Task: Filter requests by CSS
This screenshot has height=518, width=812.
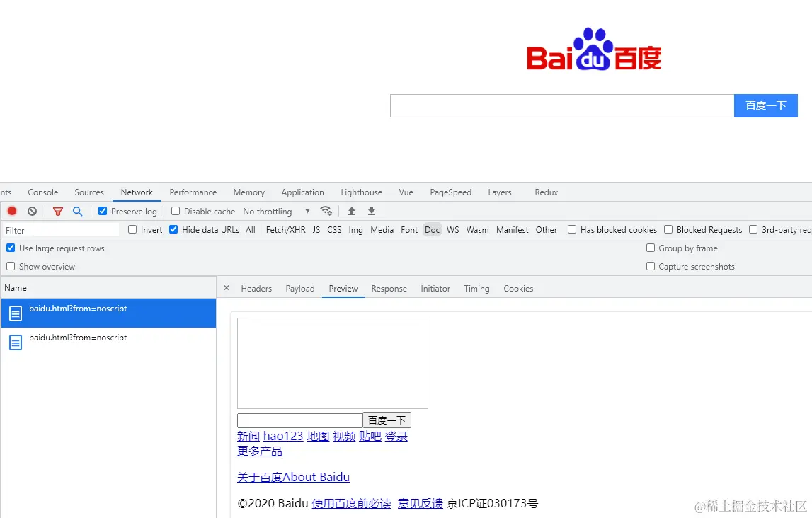Action: click(x=335, y=229)
